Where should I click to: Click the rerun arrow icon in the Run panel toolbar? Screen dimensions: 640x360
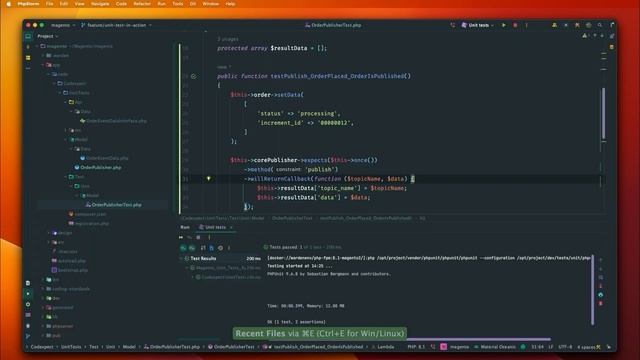181,237
